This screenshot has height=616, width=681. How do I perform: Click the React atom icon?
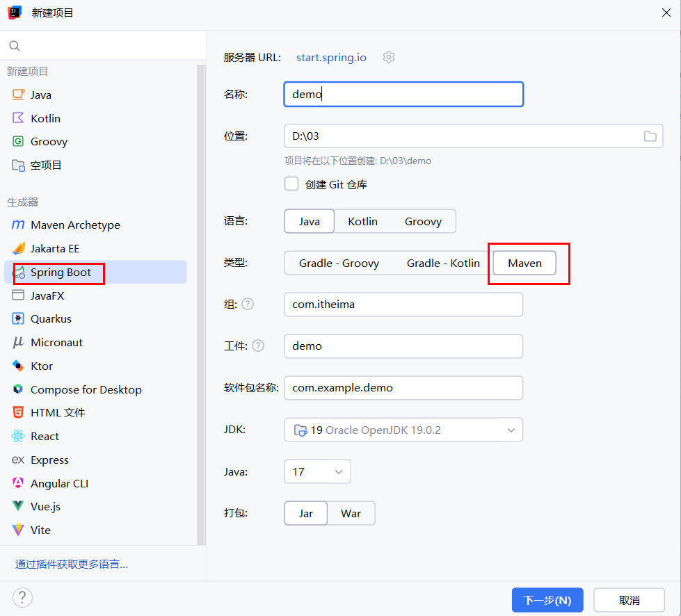pos(18,436)
